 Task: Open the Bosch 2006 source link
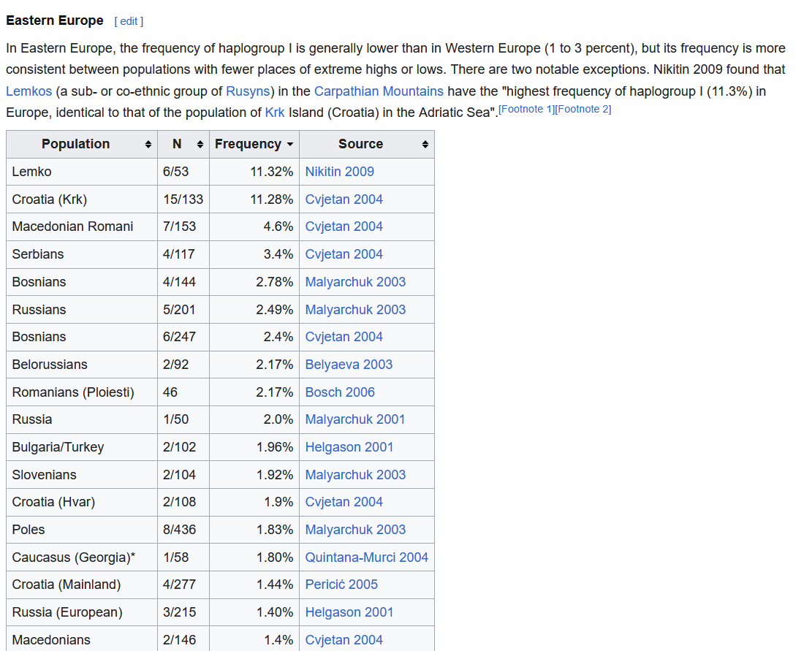pos(340,392)
